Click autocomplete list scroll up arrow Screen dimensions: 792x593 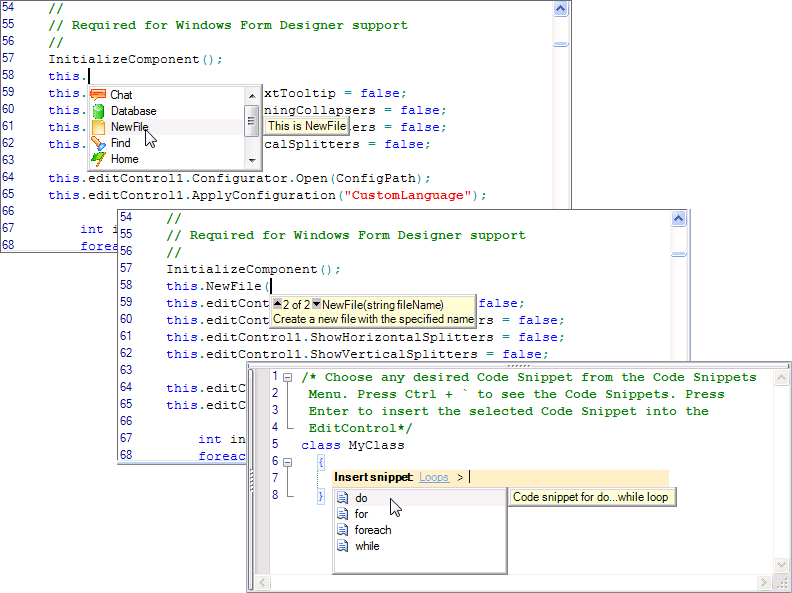[252, 95]
